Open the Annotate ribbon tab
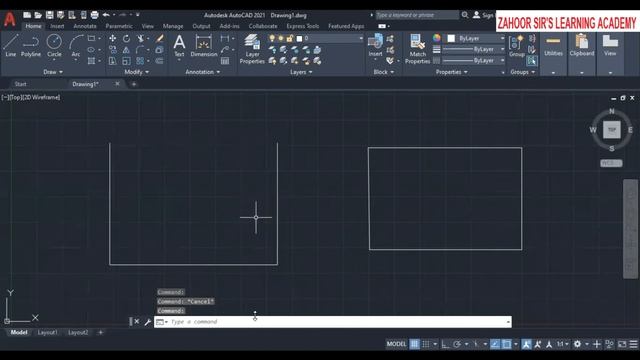Screen dimensions: 640x360 pos(85,26)
